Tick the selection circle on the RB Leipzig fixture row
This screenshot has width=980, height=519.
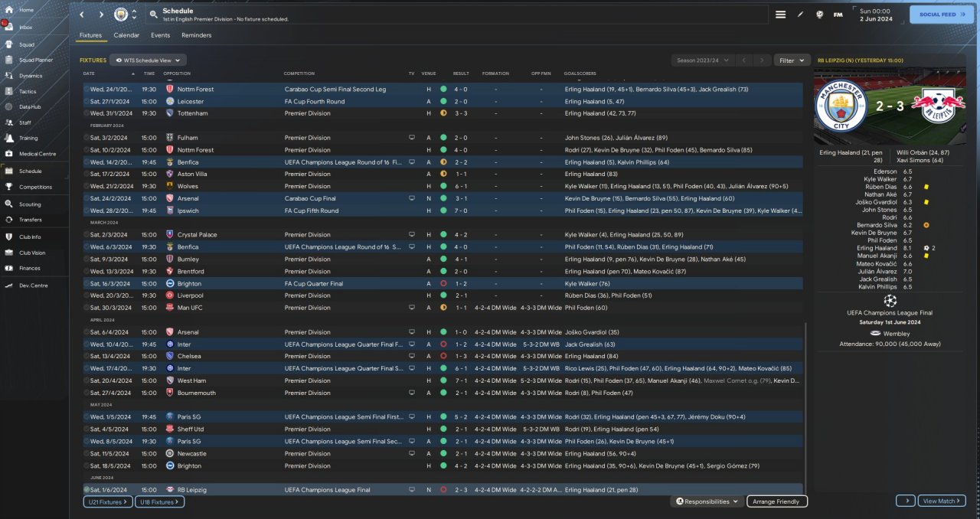point(87,490)
